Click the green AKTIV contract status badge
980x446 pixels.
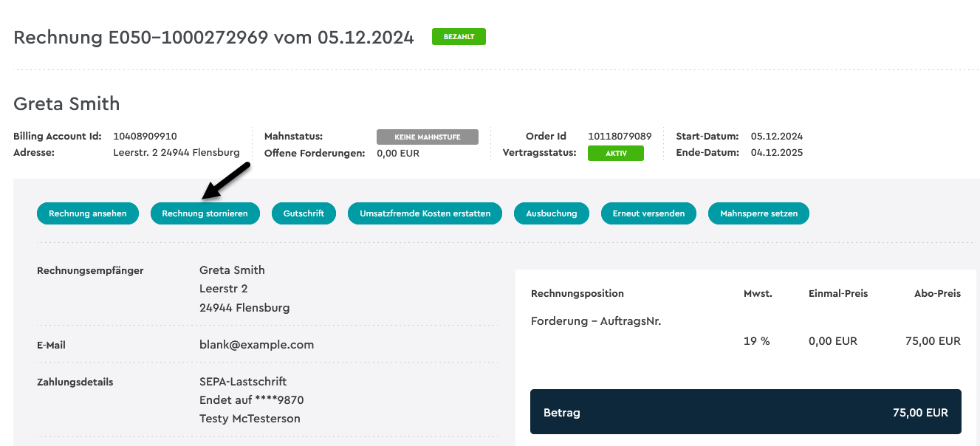coord(616,153)
